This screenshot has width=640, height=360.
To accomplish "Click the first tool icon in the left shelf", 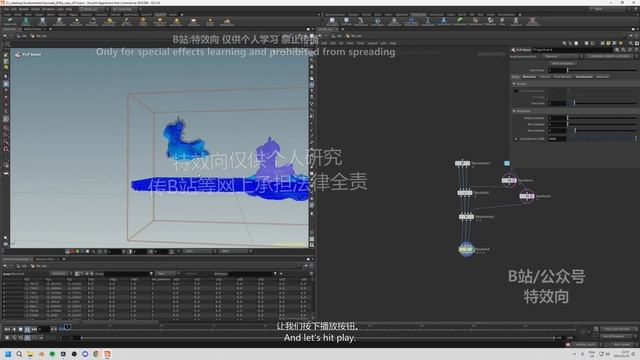I will tap(10, 21).
